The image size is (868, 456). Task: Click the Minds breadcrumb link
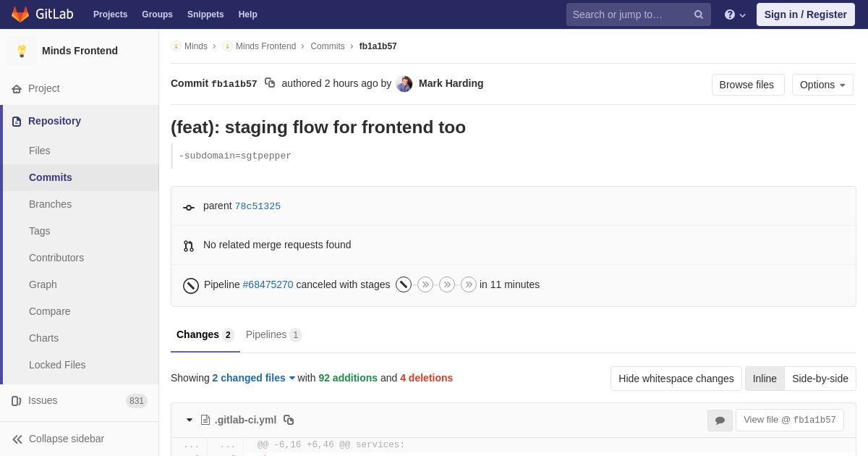(x=196, y=46)
